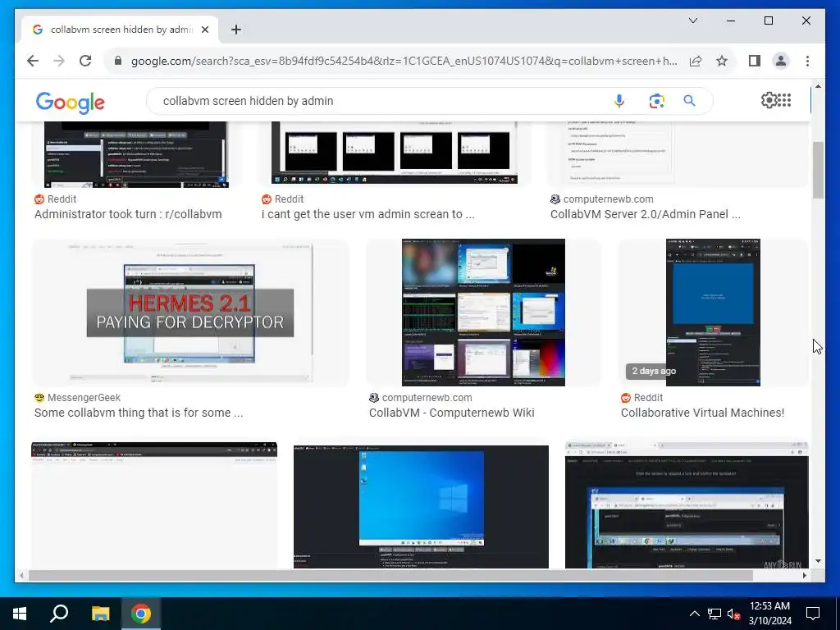This screenshot has width=840, height=630.
Task: View the ANY.RUN watermarked VM thumbnail
Action: tap(687, 505)
